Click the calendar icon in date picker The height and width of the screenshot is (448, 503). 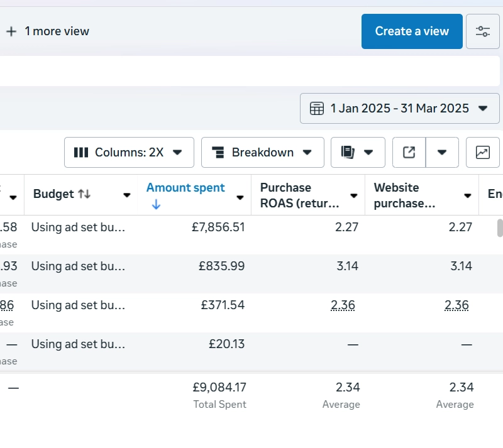tap(317, 108)
